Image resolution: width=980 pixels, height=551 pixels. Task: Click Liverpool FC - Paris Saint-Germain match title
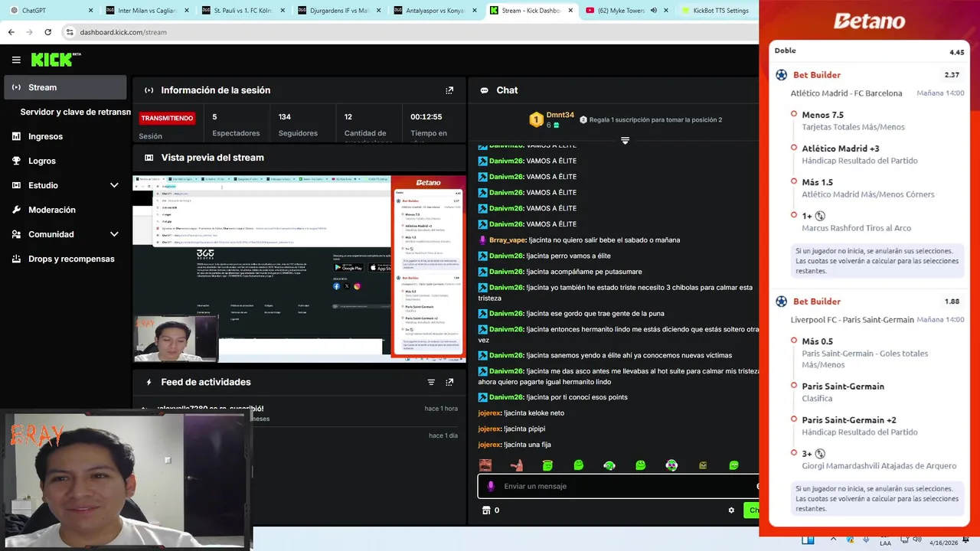click(852, 320)
